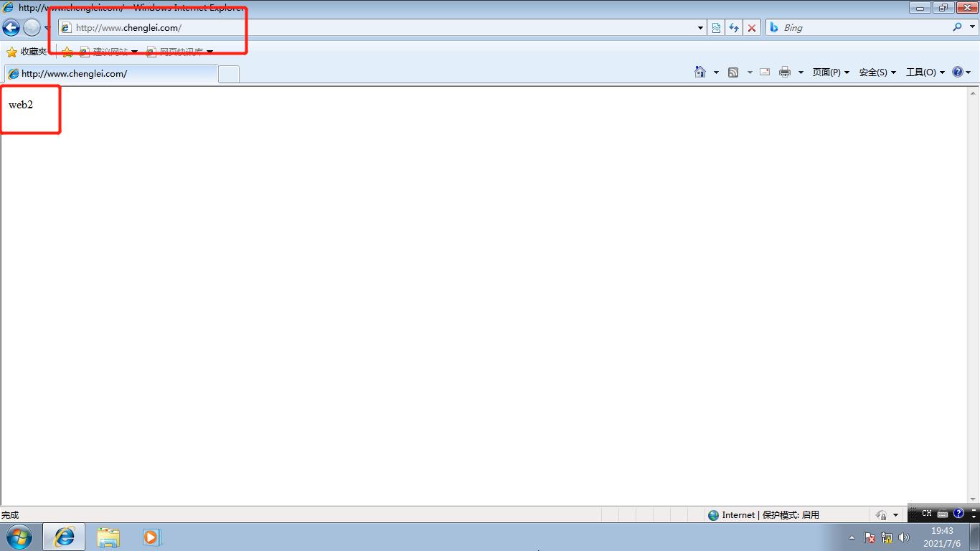
Task: Launch Windows Media Player from taskbar
Action: pos(151,537)
